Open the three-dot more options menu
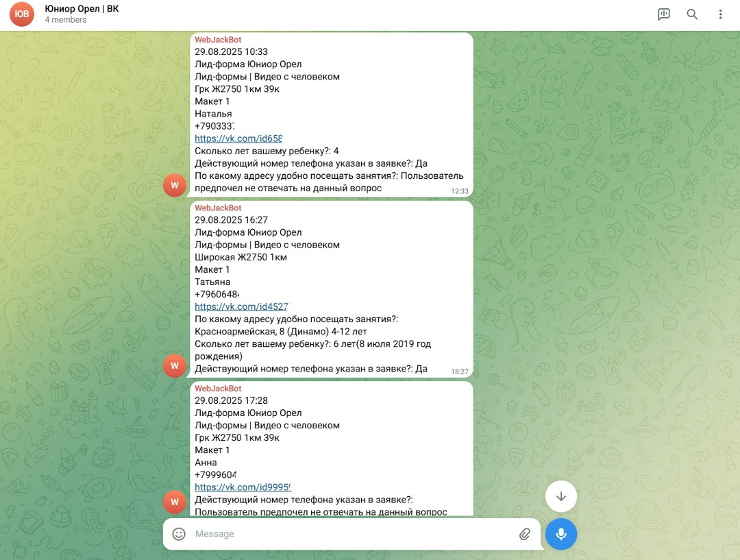 coord(720,14)
